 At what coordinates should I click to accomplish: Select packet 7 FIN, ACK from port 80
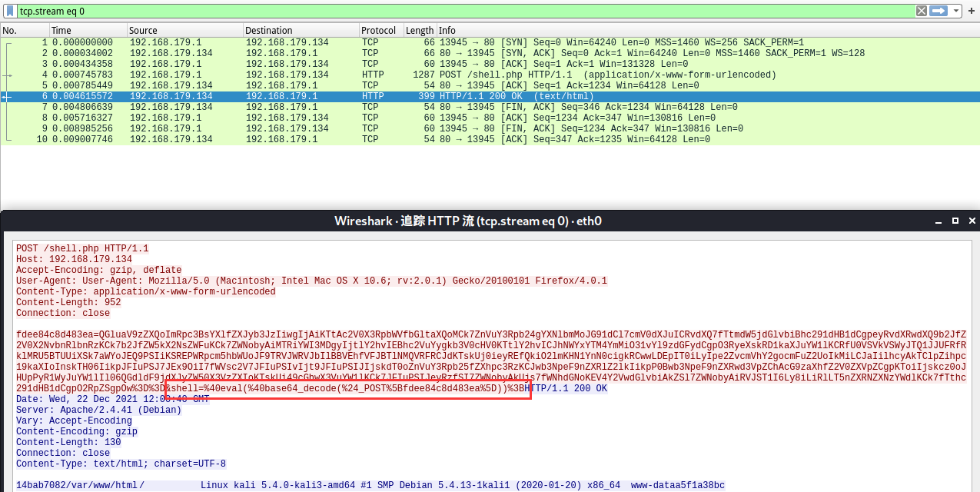[x=490, y=107]
